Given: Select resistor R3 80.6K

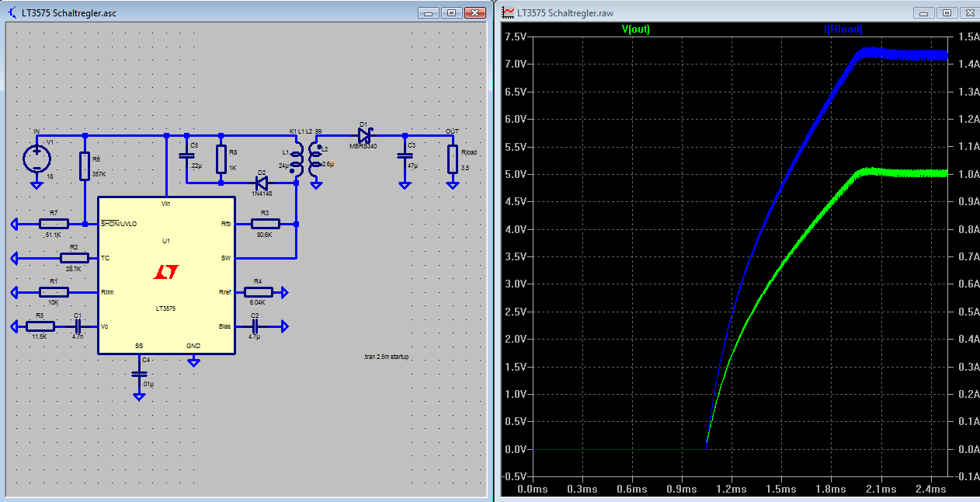Looking at the screenshot, I should (x=264, y=224).
